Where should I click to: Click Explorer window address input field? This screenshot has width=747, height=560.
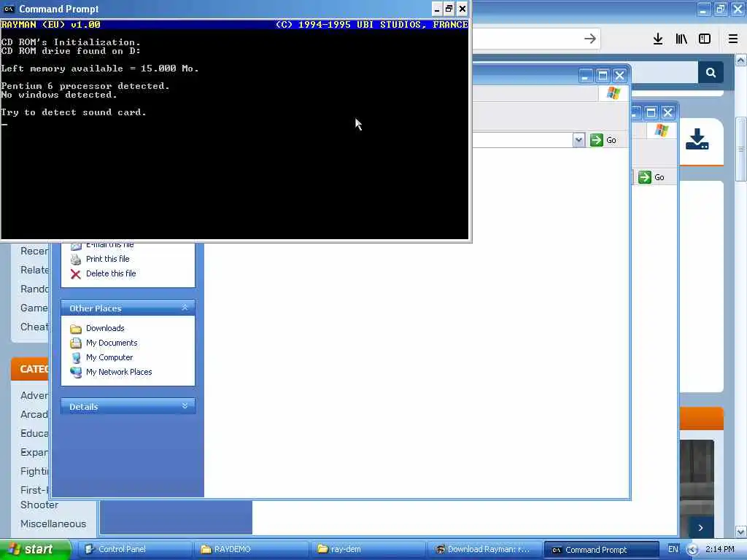click(522, 140)
